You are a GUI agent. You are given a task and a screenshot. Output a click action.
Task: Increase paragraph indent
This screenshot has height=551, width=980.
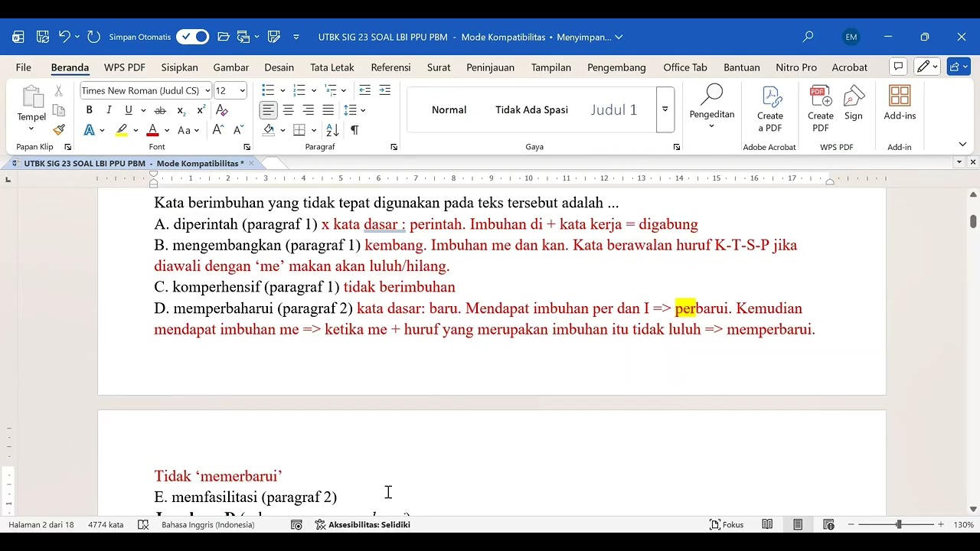click(384, 90)
